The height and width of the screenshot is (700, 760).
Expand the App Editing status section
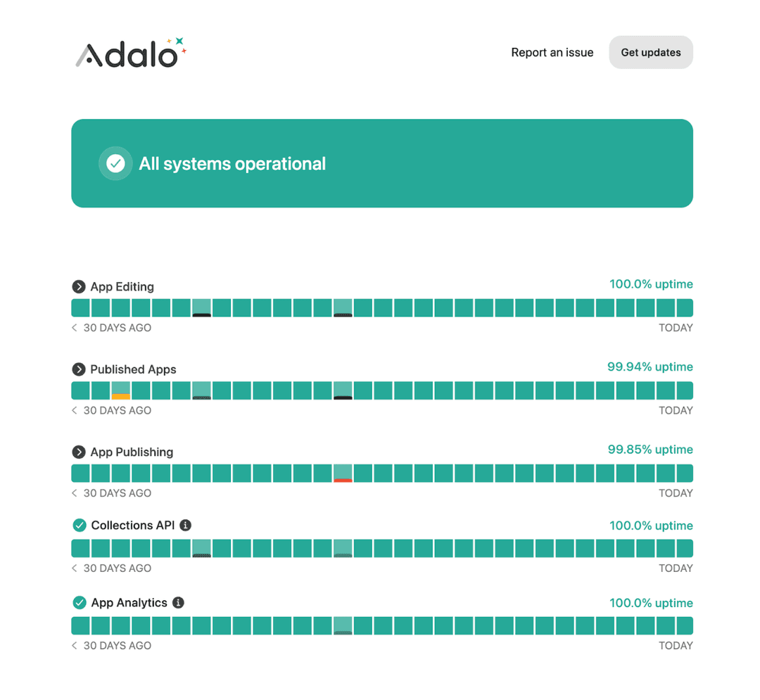pyautogui.click(x=79, y=286)
